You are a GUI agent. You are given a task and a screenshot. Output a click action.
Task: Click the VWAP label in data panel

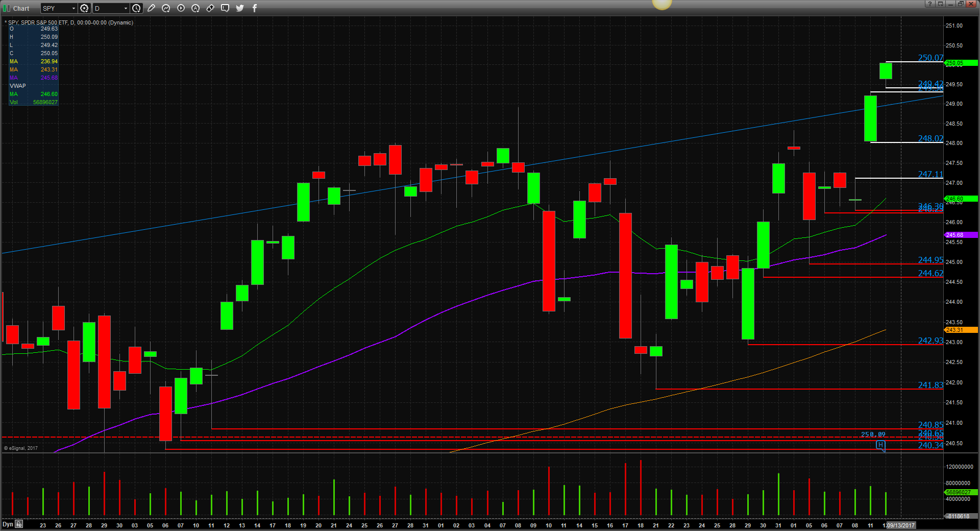tap(17, 86)
